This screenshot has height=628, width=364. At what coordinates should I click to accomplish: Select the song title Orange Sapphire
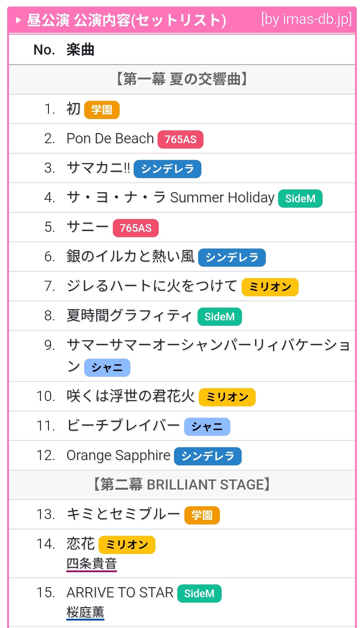tap(118, 455)
